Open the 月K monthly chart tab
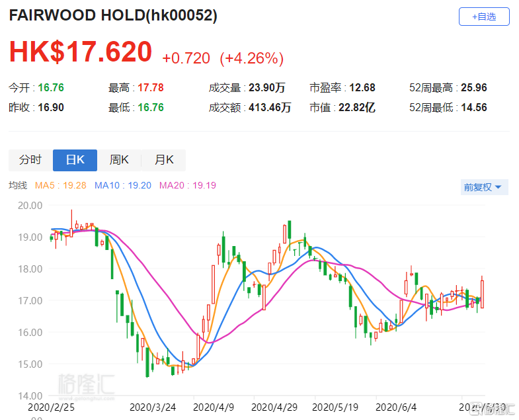 pyautogui.click(x=163, y=160)
